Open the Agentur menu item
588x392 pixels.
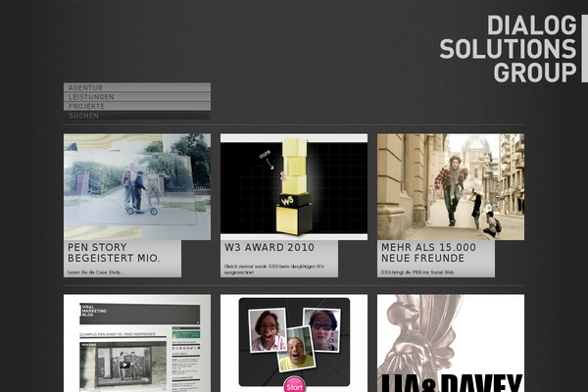coord(137,87)
